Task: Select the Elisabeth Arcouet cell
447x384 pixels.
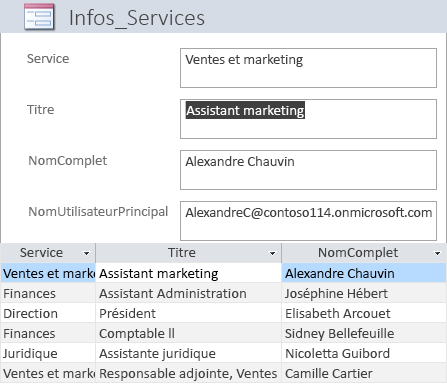Action: (x=364, y=313)
